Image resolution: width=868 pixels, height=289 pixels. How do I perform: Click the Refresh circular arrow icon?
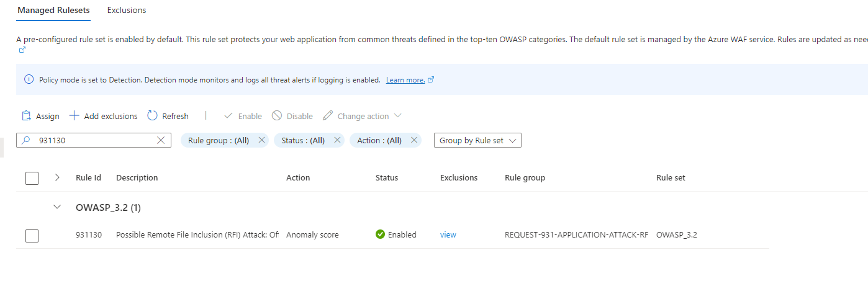153,116
